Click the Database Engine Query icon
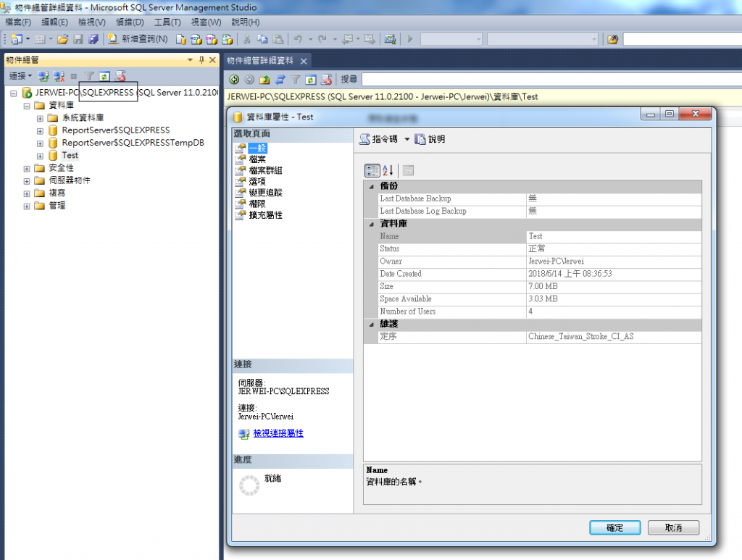Viewport: 742px width, 560px height. tap(180, 39)
